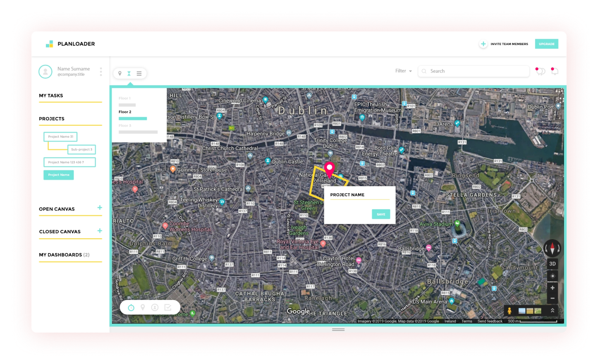The width and height of the screenshot is (598, 364).
Task: Open the Closed Canvas section
Action: 60,232
